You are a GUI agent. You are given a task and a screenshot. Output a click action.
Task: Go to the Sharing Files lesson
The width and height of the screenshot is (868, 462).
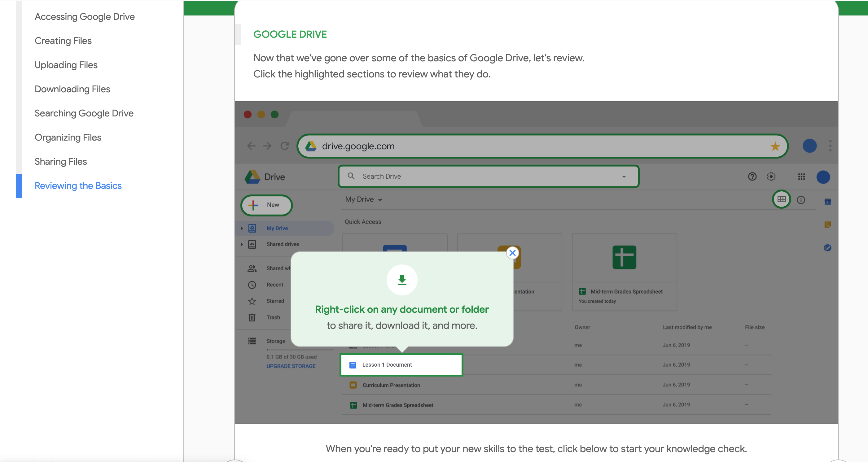(x=61, y=162)
